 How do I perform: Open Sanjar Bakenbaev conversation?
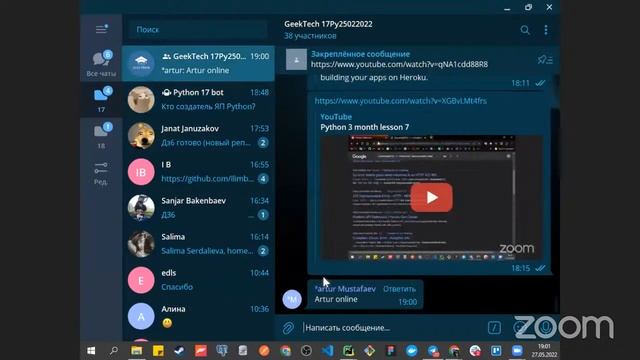click(x=198, y=207)
